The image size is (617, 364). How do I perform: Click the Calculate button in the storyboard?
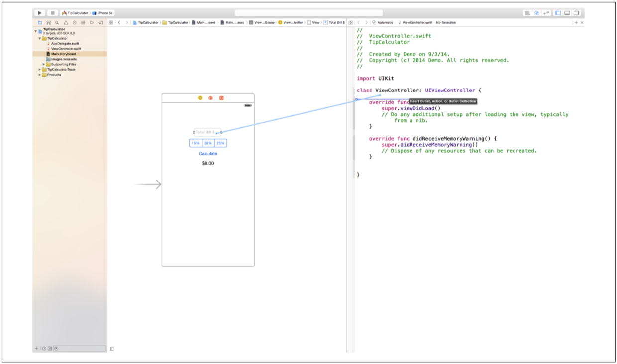(208, 154)
